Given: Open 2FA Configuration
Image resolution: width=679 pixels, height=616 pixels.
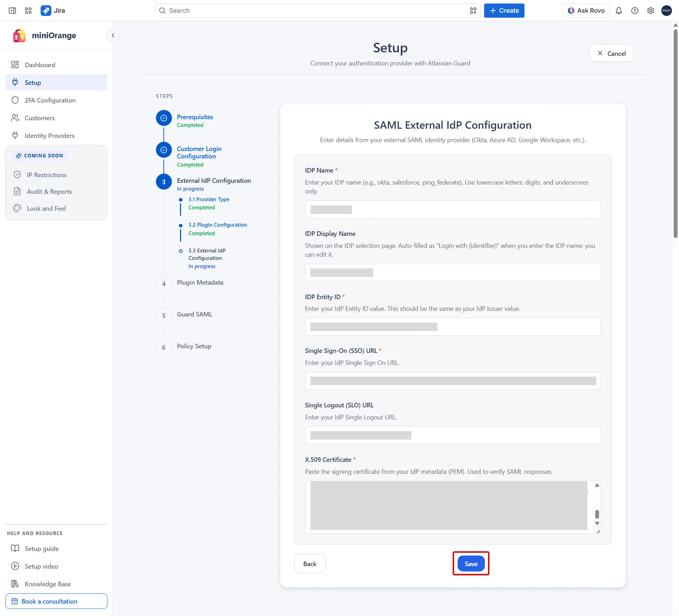Looking at the screenshot, I should pyautogui.click(x=57, y=100).
